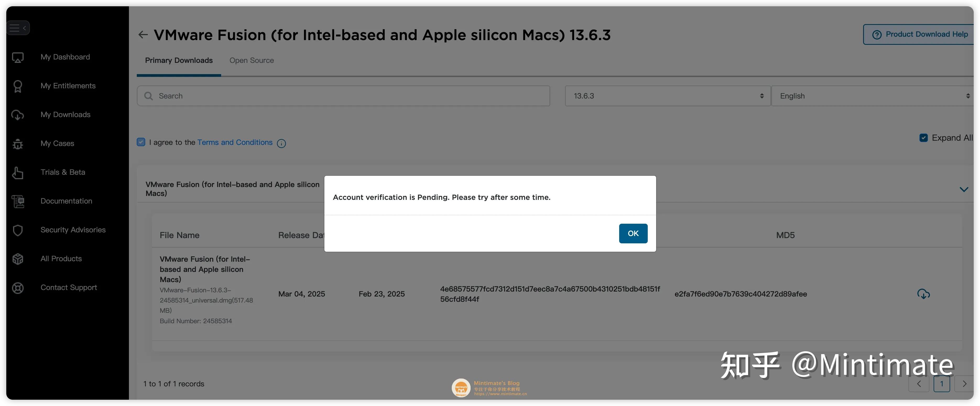Click the info icon beside Terms and Conditions
Viewport: 980px width, 406px height.
(281, 143)
